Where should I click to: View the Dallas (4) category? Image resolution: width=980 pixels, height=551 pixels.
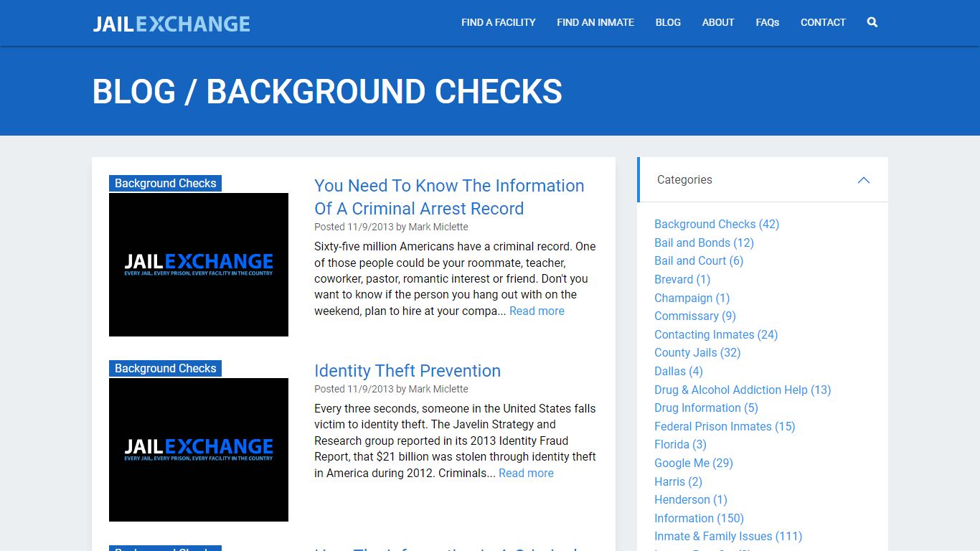[679, 371]
